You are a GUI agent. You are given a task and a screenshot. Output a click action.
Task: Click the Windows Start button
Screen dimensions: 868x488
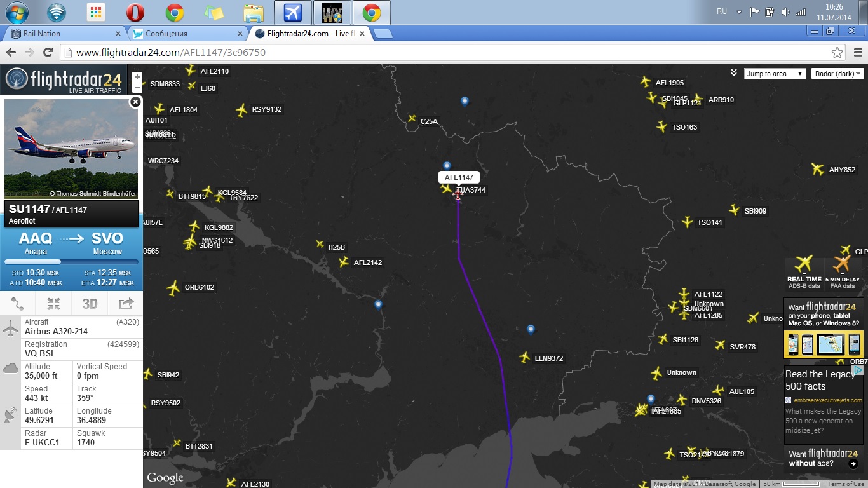click(17, 12)
